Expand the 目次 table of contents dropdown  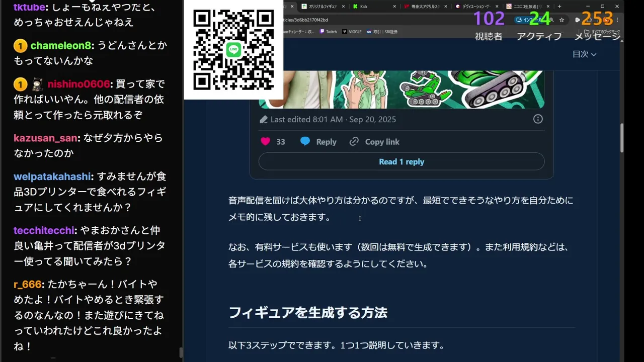(x=584, y=54)
